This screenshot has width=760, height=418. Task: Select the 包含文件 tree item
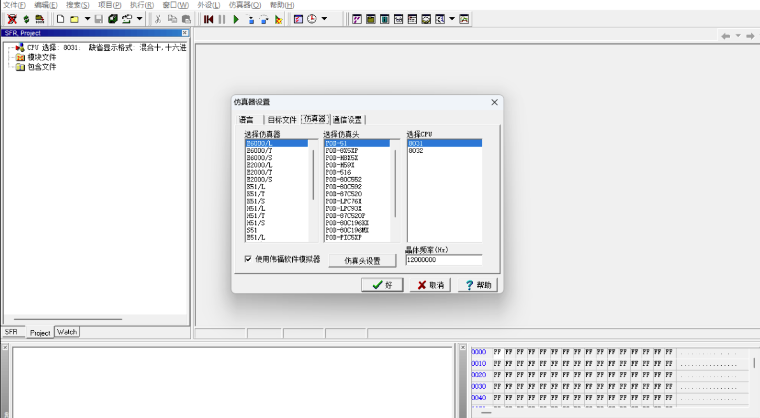coord(42,67)
